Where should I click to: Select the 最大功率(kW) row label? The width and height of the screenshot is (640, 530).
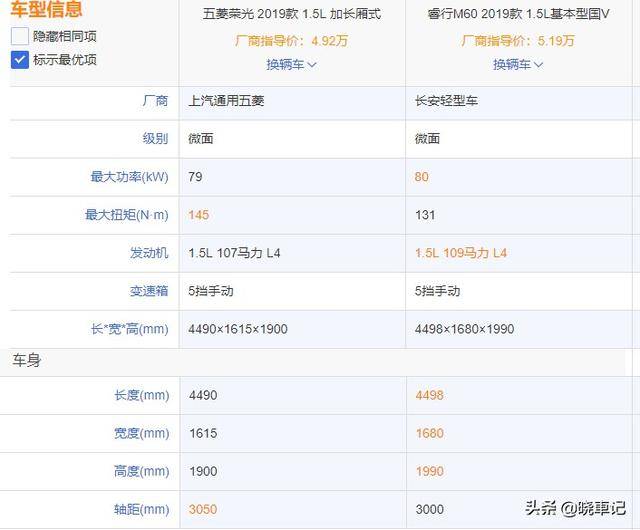(129, 177)
